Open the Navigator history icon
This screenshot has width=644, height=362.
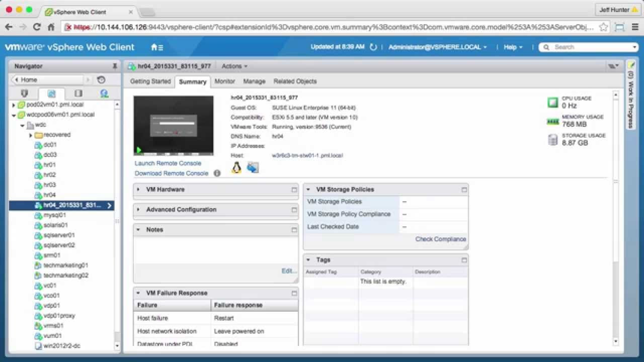[x=101, y=80]
